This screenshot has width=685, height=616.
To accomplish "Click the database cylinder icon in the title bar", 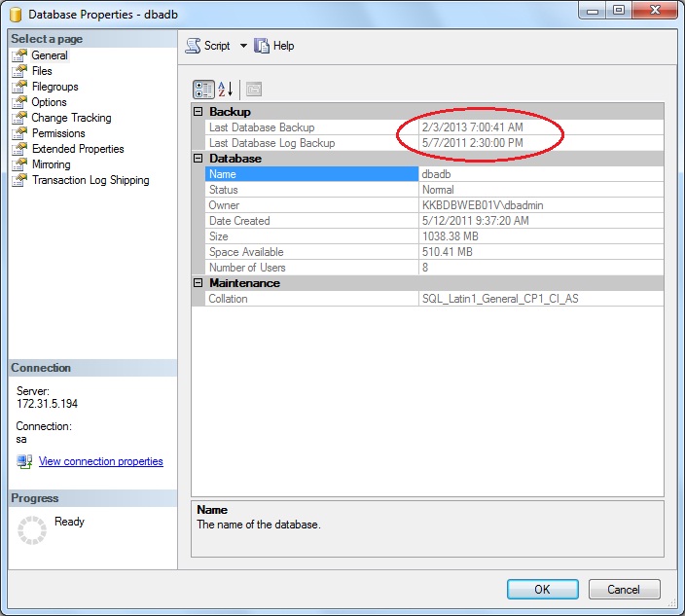I will point(16,15).
